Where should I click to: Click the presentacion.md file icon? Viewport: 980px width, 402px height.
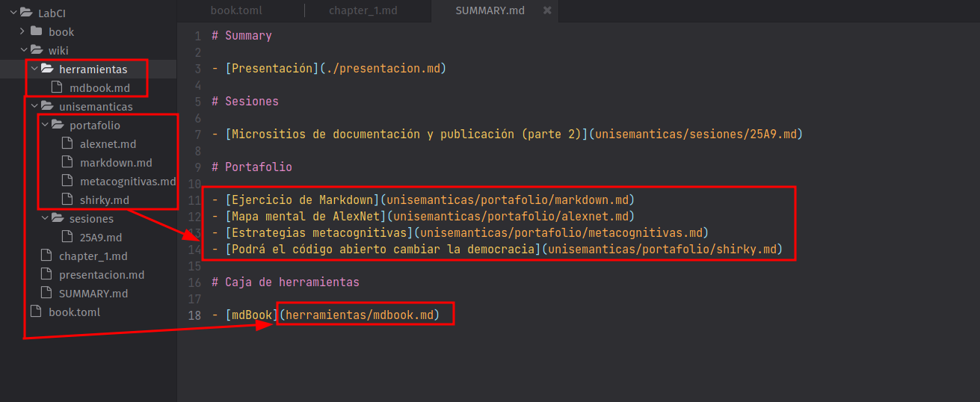coord(46,274)
